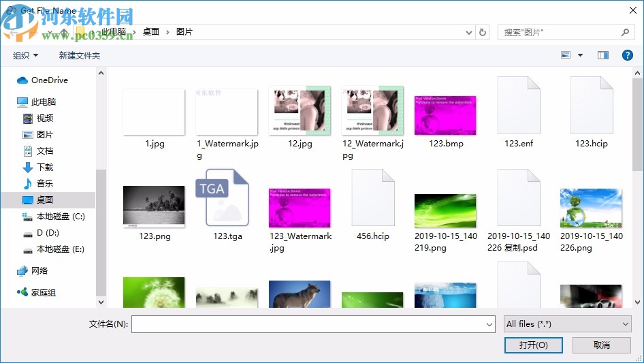Open the D (D:) drive
The image size is (644, 363).
click(x=41, y=233)
